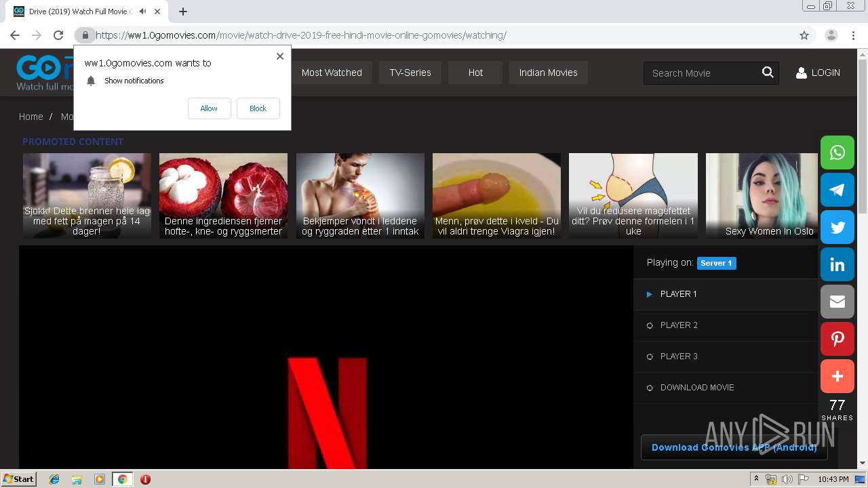This screenshot has height=488, width=868.
Task: Click the browser address bar URL
Action: pos(301,35)
